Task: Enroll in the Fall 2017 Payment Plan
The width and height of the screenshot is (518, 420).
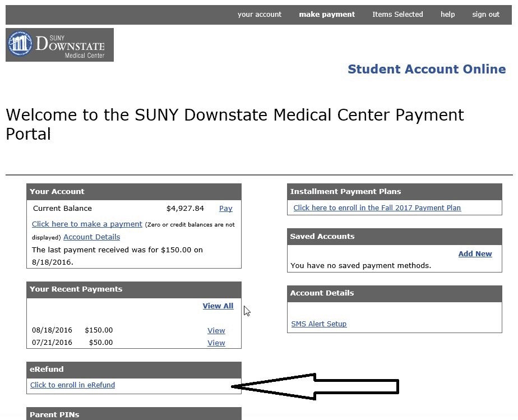Action: 377,208
